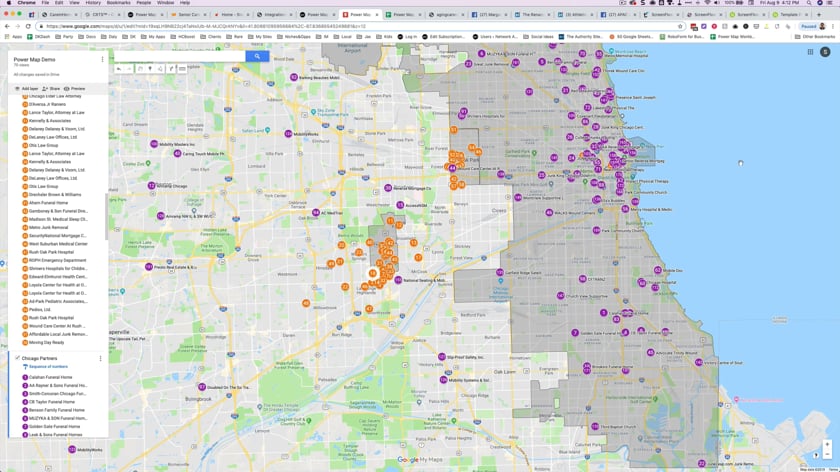Select Golden Gate Funeral Home in the list
840x472 pixels.
pos(54,426)
